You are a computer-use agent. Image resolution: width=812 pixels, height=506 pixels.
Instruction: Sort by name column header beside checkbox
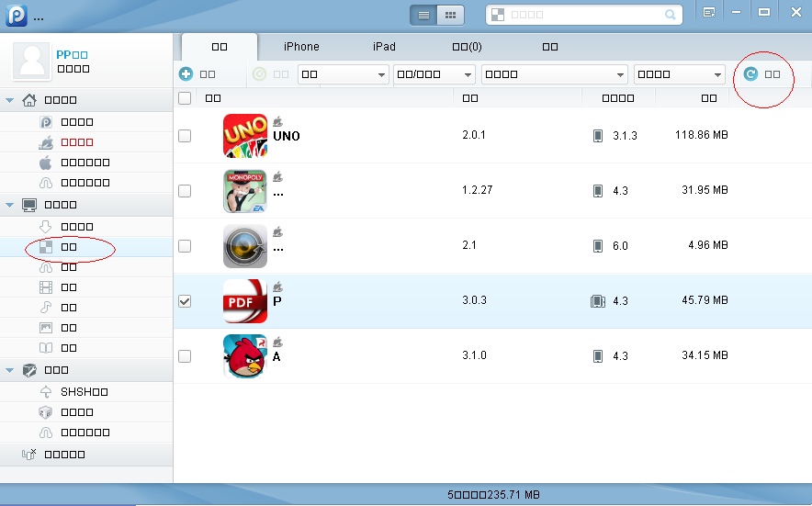click(x=213, y=98)
